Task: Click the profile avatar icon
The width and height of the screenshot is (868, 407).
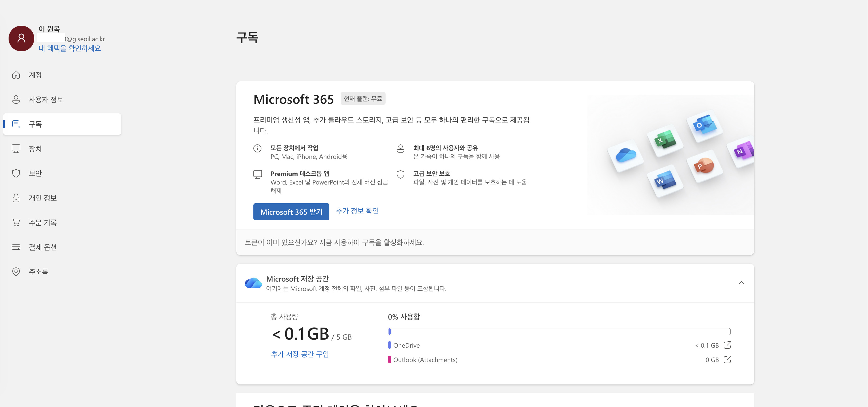Action: point(21,39)
